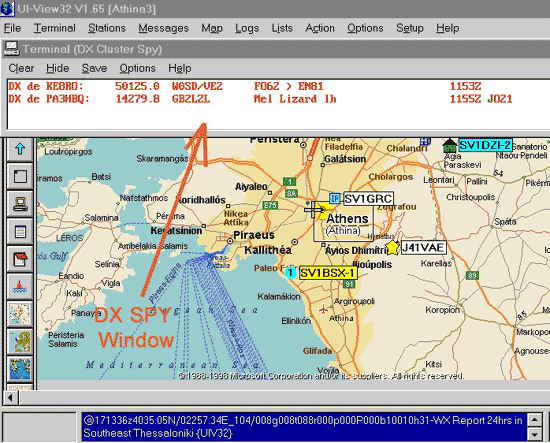This screenshot has height=443, width=550.
Task: Click Clear in DX Cluster Spy terminal
Action: pos(21,68)
